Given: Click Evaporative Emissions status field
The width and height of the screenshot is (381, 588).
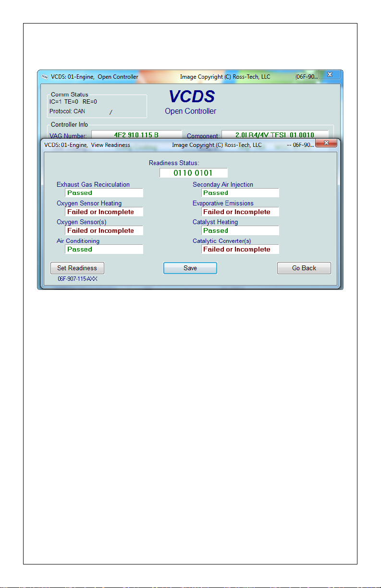Looking at the screenshot, I should coord(240,212).
